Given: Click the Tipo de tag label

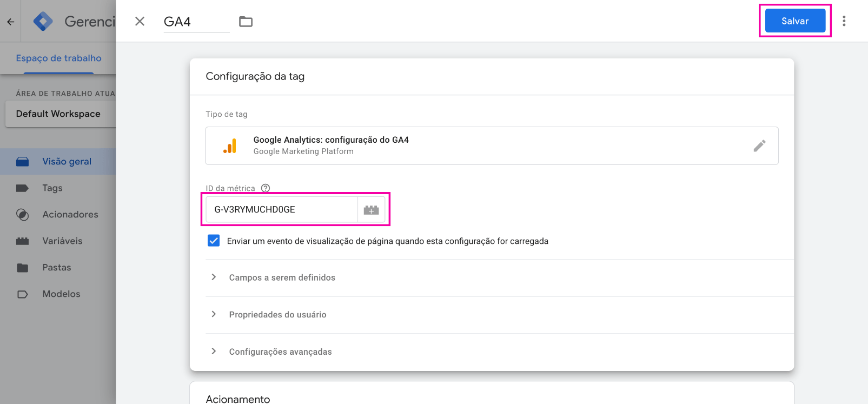Looking at the screenshot, I should tap(227, 114).
